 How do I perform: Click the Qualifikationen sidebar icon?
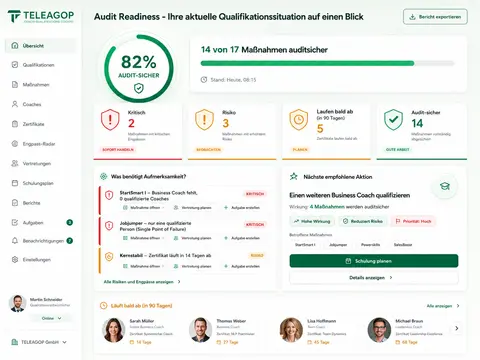pyautogui.click(x=15, y=65)
